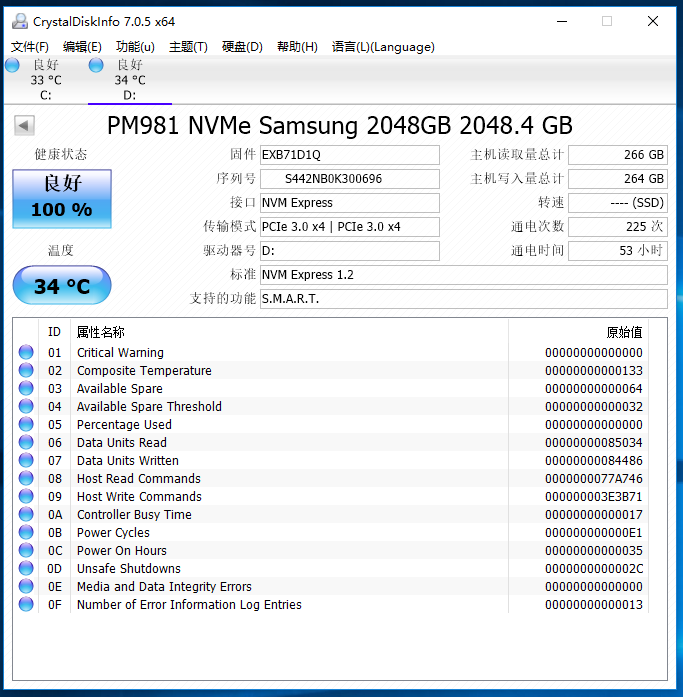Screen dimensions: 683x697
Task: Click status orb beside Available Spare (ID 03)
Action: 26,388
